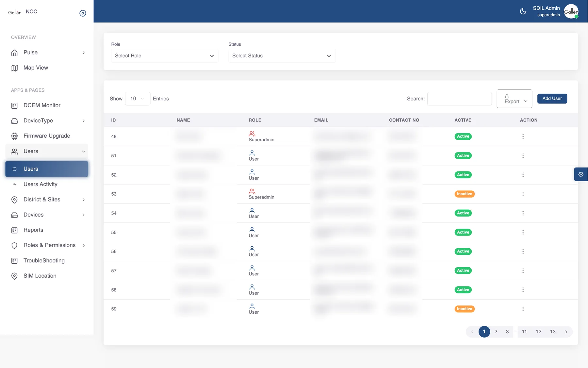
Task: Click the Devices drive icon
Action: pos(14,215)
